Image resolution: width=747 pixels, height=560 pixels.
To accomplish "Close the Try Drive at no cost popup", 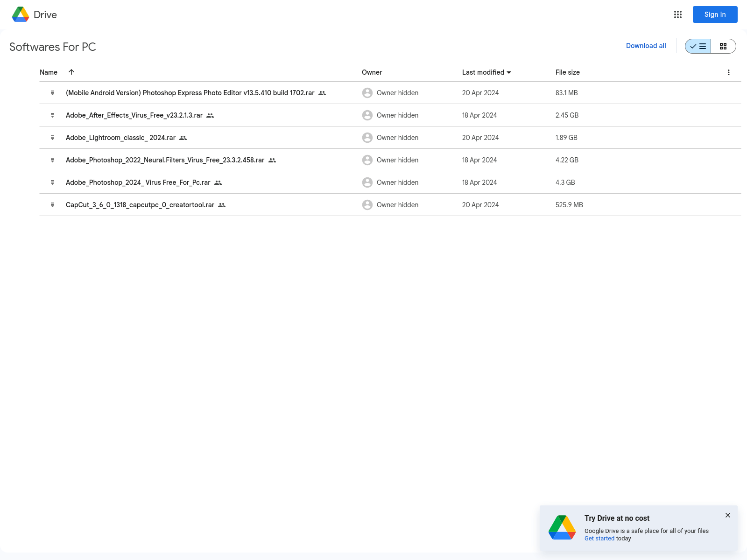I will pos(727,515).
